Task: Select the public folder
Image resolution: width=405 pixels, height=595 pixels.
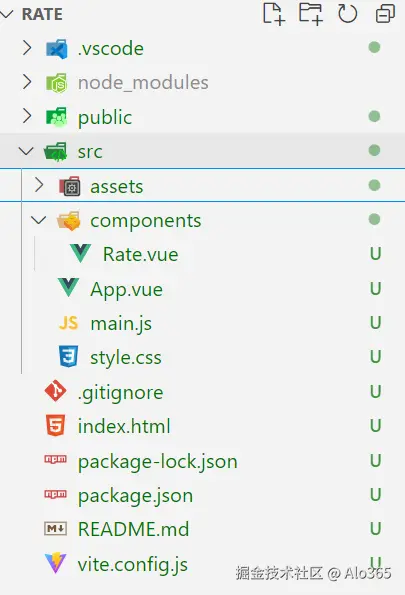Action: [x=105, y=117]
